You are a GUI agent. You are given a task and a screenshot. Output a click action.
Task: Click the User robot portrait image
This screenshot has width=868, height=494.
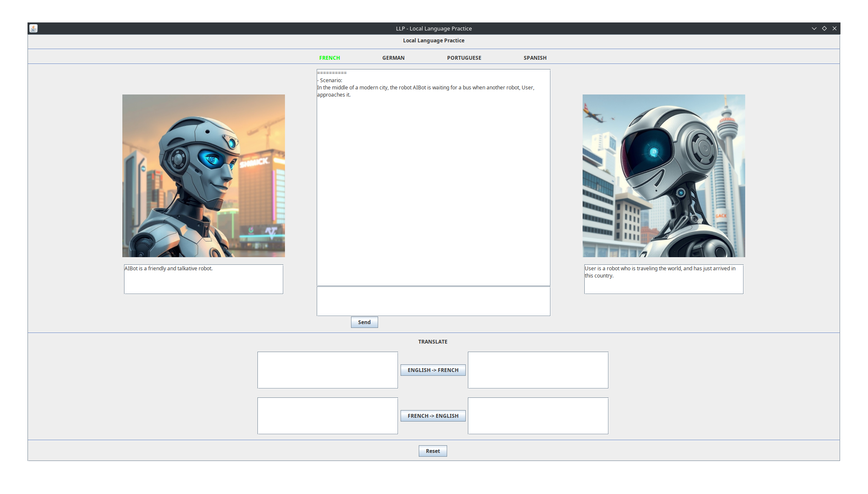click(663, 175)
